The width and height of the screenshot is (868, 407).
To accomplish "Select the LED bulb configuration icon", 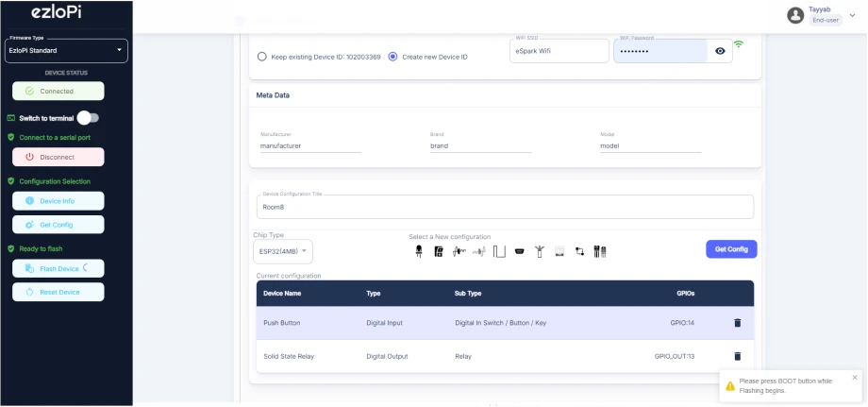I will (418, 251).
